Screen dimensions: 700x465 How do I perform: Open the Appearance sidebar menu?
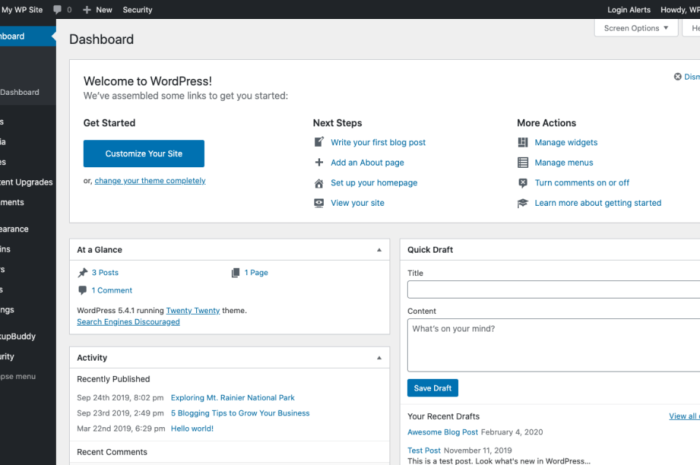pyautogui.click(x=14, y=229)
